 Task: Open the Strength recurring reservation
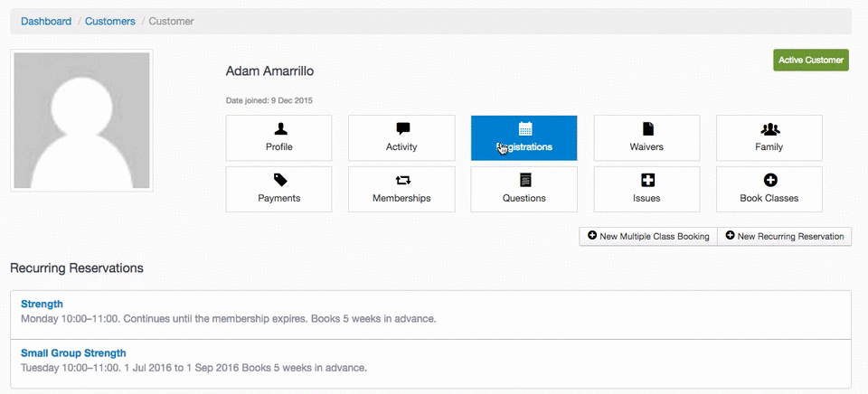coord(42,304)
